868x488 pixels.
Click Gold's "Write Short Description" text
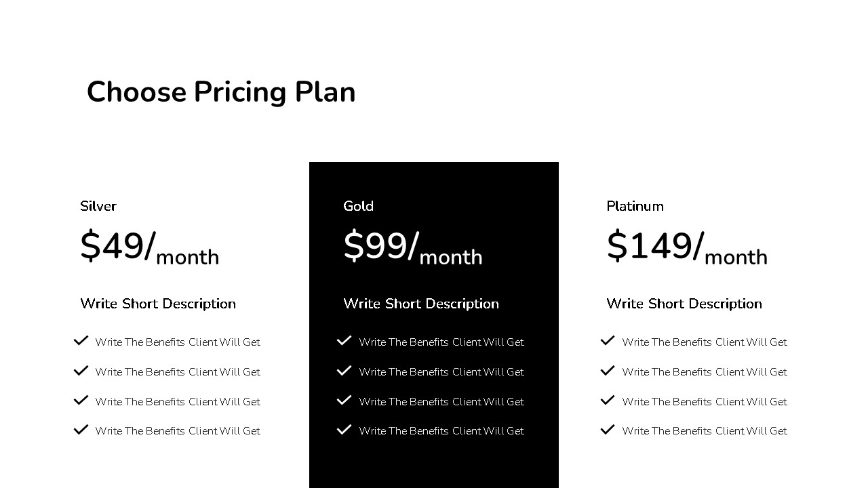(x=421, y=304)
